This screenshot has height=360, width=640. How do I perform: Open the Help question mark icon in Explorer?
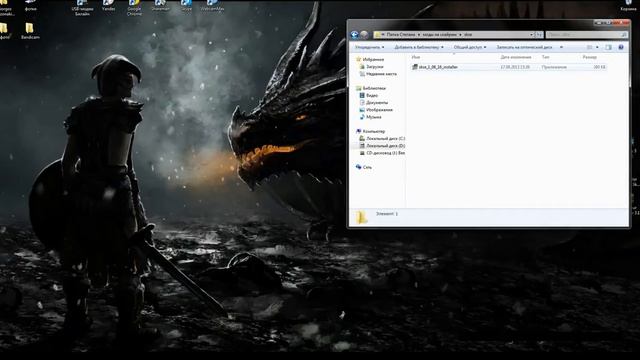(621, 47)
